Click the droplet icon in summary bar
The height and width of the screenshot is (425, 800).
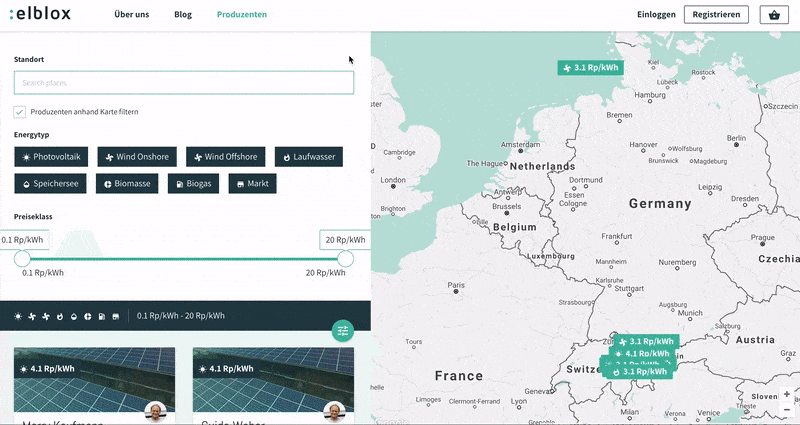[74, 316]
